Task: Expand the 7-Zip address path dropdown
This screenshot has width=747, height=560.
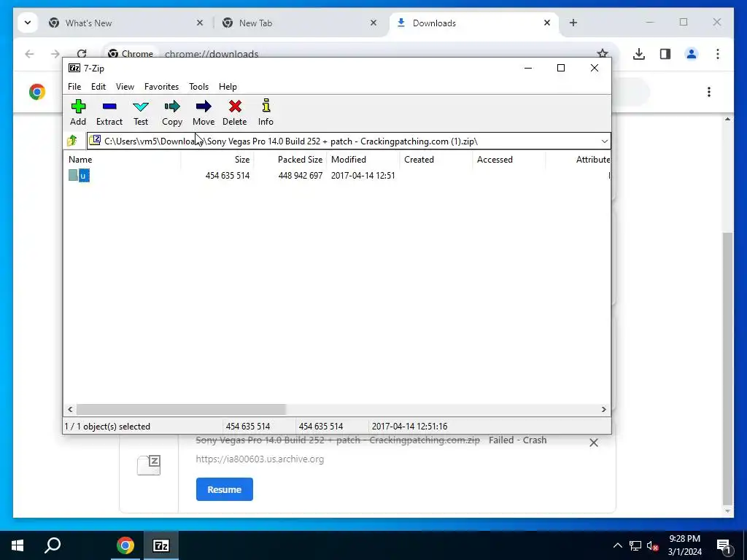Action: click(604, 141)
